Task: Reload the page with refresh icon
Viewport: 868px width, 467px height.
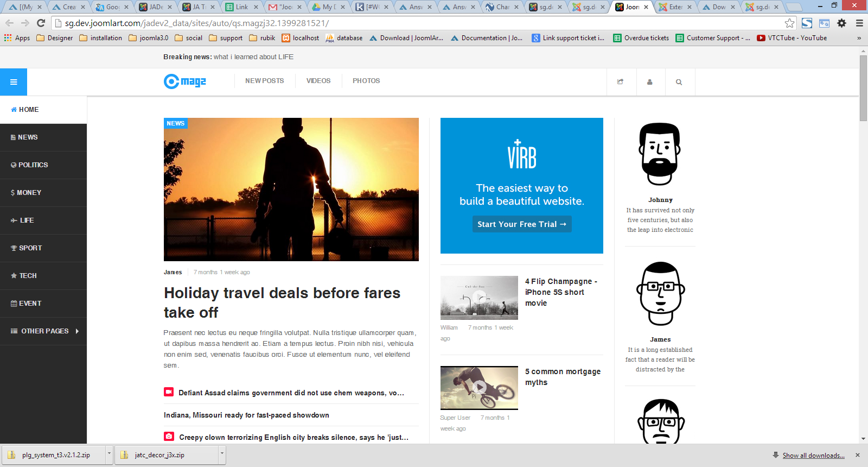Action: (x=41, y=23)
